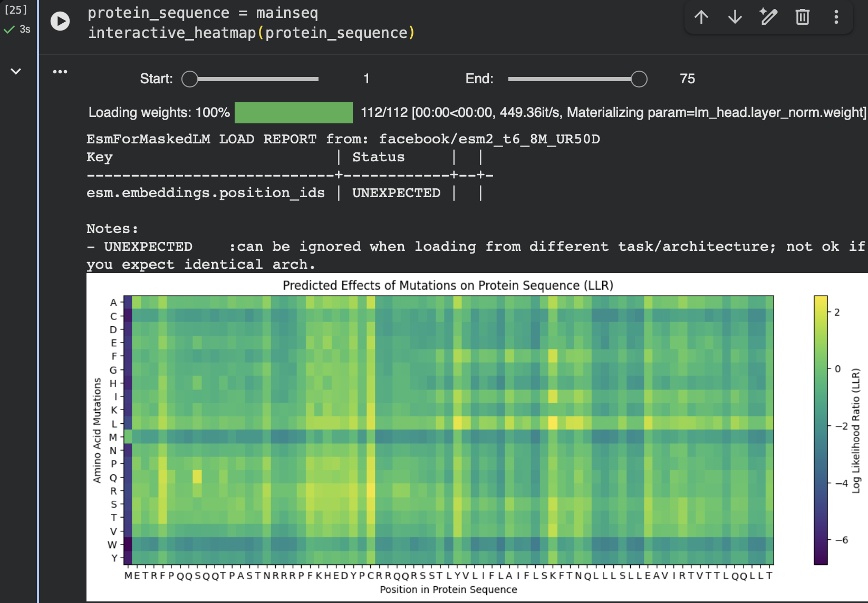Click the Start slider handle
Image resolution: width=868 pixels, height=603 pixels.
pos(190,79)
